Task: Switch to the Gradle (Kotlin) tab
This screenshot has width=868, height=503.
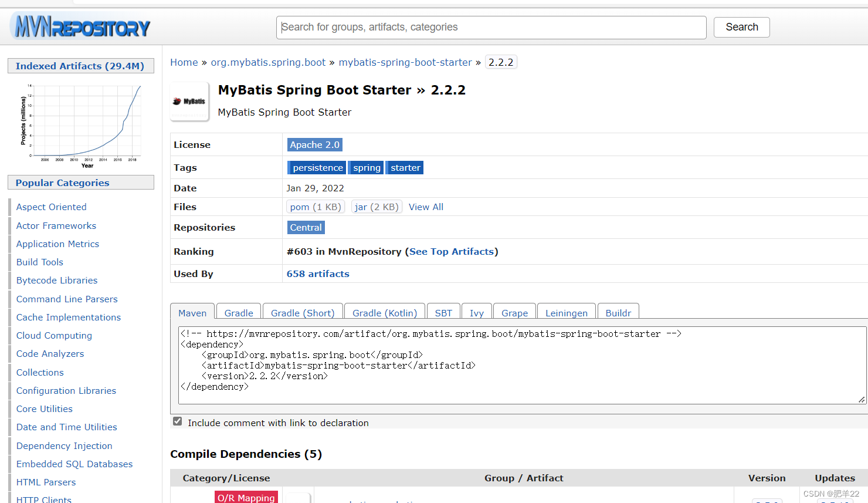Action: click(x=384, y=313)
